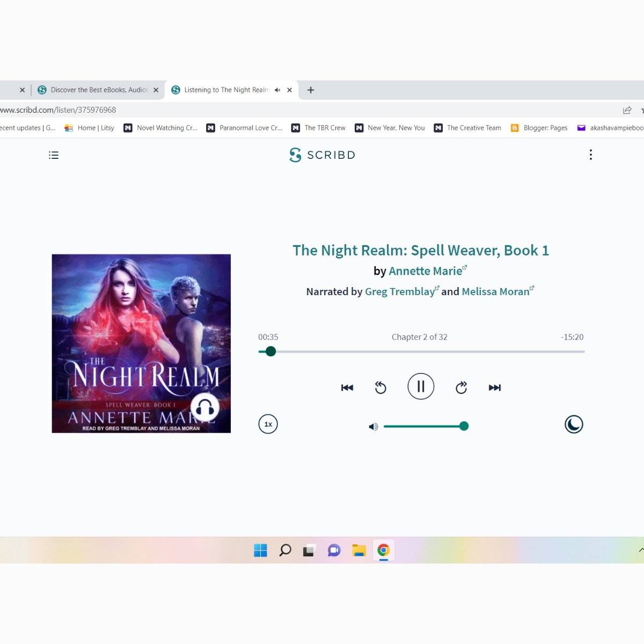
Task: Open the sleep timer moon icon
Action: (574, 425)
